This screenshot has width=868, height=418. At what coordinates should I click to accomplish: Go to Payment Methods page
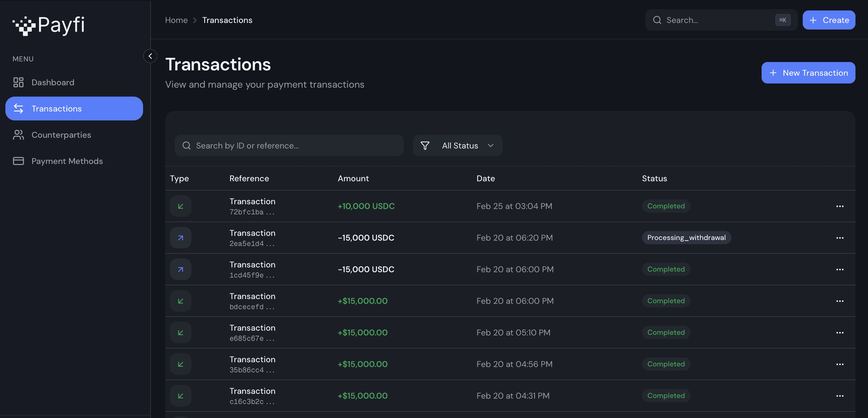coord(67,161)
